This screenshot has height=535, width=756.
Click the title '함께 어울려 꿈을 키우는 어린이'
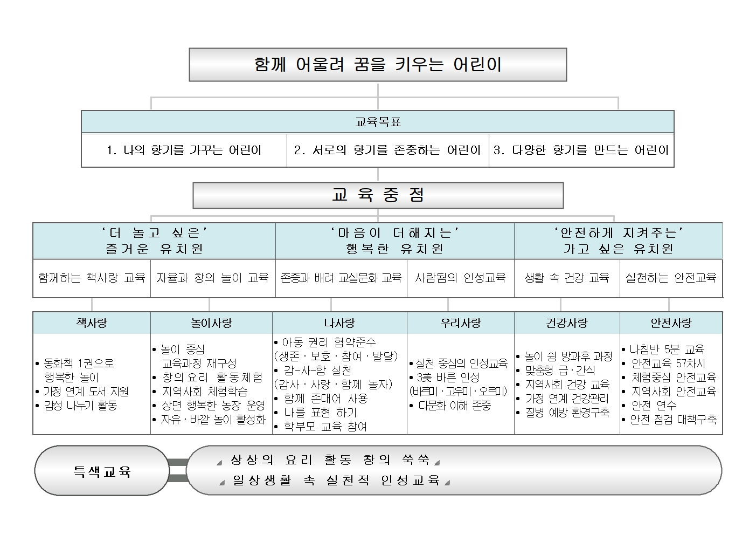[378, 65]
